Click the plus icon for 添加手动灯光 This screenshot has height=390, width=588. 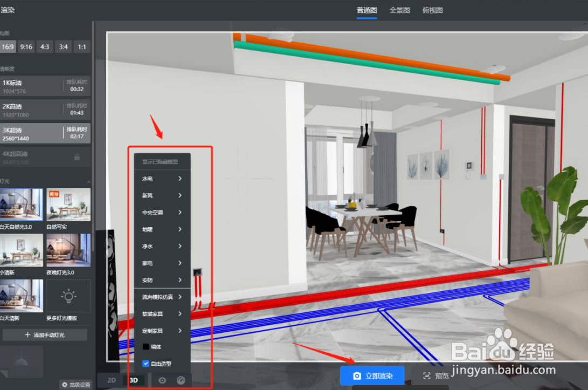pyautogui.click(x=27, y=334)
